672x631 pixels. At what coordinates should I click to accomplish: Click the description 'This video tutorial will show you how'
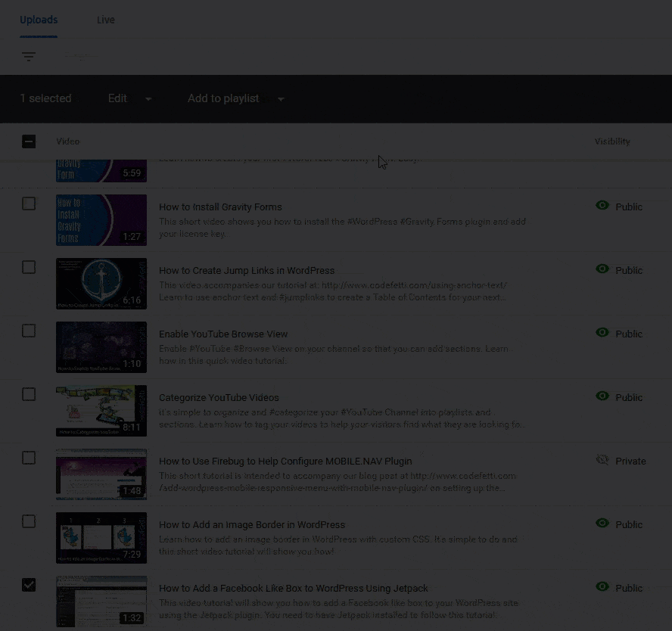338,609
